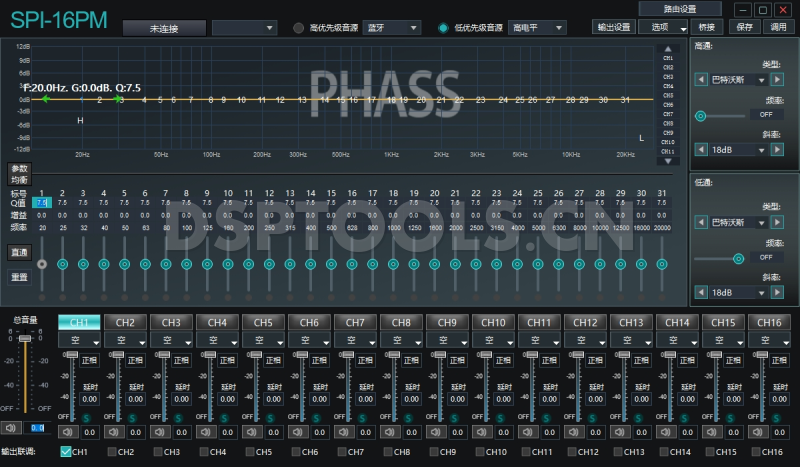This screenshot has height=467, width=800.
Task: Mute CH2 using its speaker icon
Action: [x=112, y=432]
